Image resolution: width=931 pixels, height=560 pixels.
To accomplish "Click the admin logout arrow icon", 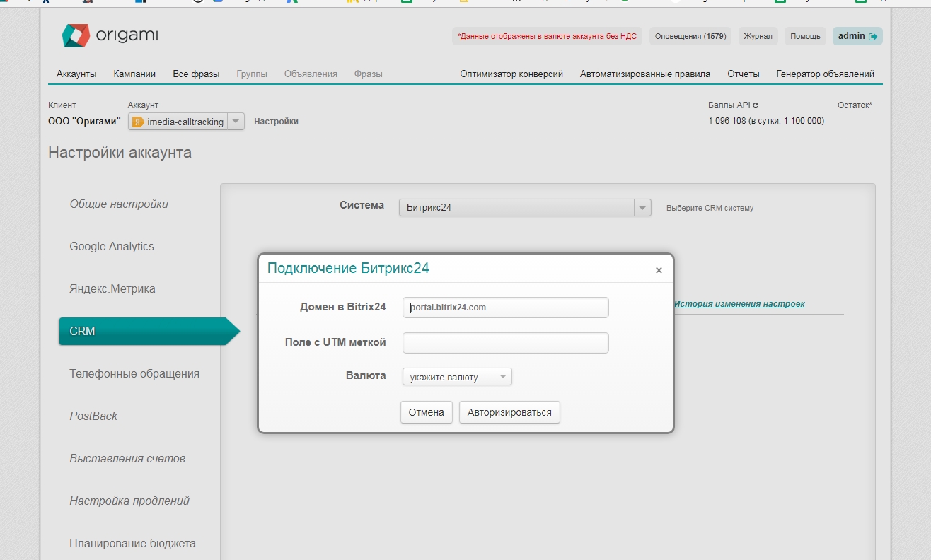I will coord(873,37).
